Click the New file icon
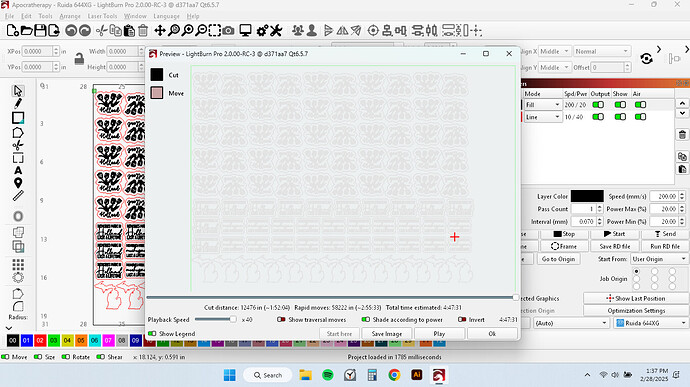 click(x=12, y=30)
